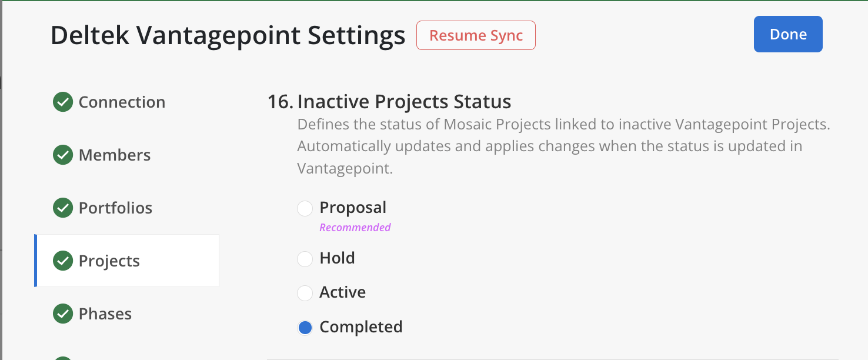
Task: Open the Connection settings tab label
Action: (122, 102)
